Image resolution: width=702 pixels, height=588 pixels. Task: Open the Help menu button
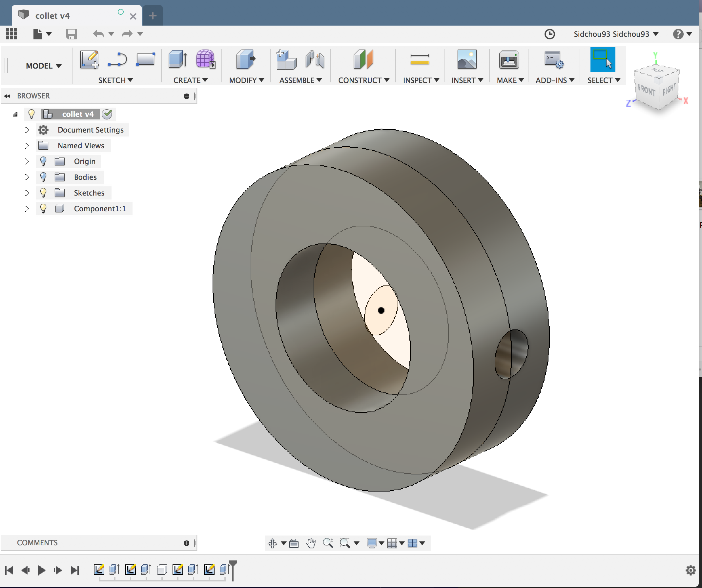(682, 34)
